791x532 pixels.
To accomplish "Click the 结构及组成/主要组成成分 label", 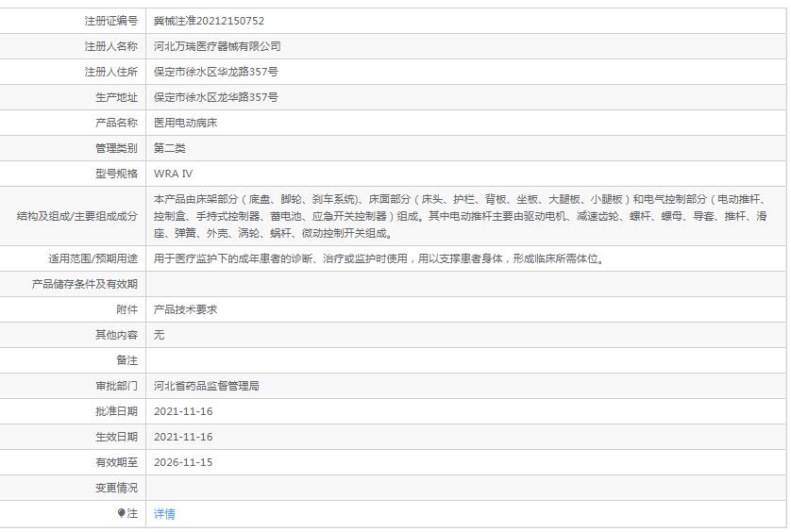I will [77, 216].
